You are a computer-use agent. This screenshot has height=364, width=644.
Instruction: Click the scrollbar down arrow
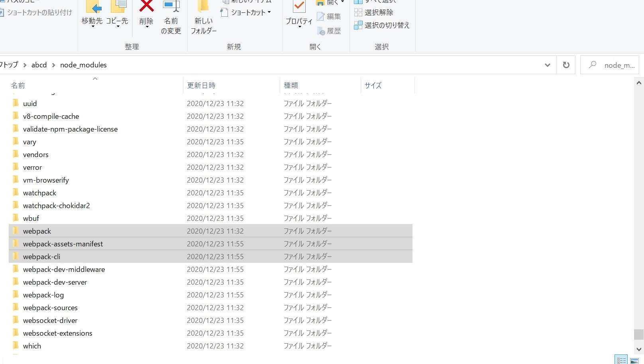[639, 349]
